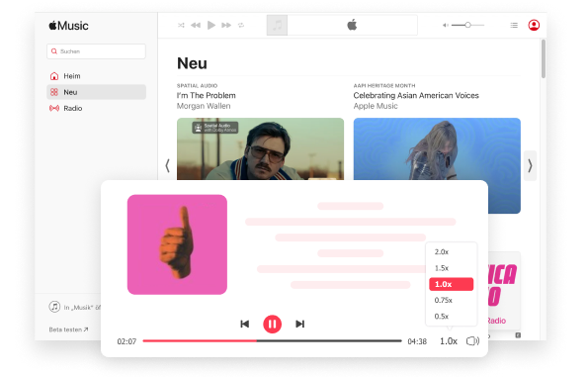Click the In Musik öffnen music icon
The height and width of the screenshot is (377, 588).
pyautogui.click(x=54, y=307)
